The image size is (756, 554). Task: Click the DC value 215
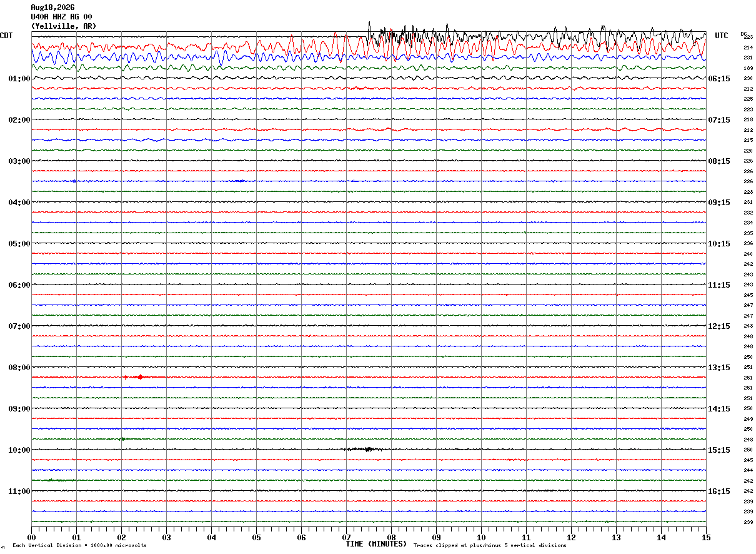(748, 140)
